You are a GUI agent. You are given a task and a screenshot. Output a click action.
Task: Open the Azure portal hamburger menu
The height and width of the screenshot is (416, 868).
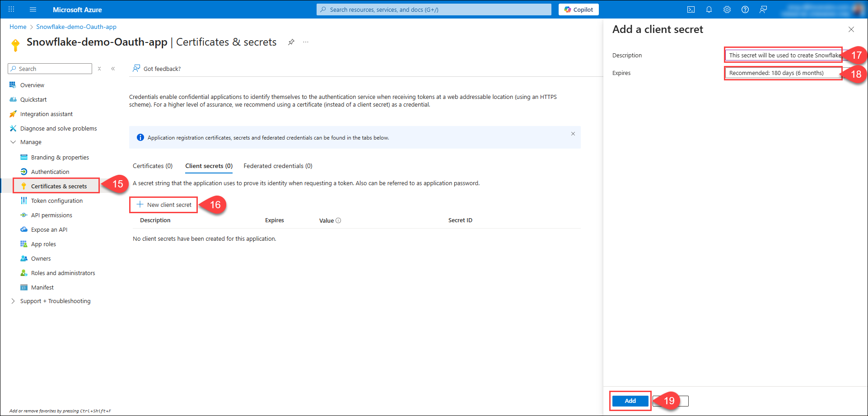coord(33,9)
